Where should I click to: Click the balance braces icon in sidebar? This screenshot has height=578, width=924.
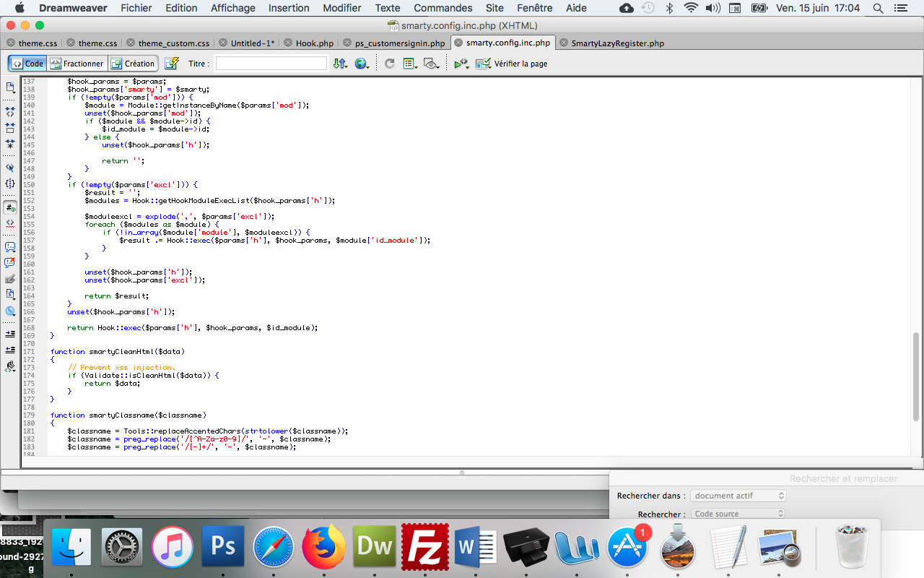tap(10, 184)
